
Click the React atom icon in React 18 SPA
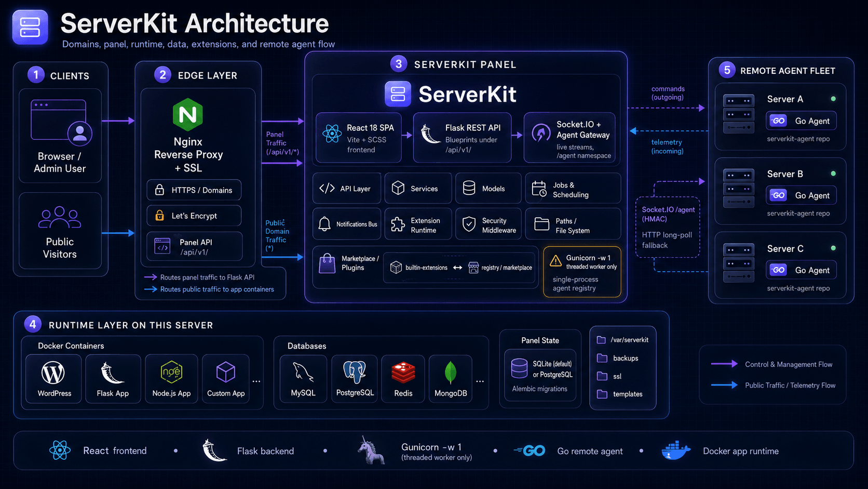point(332,134)
